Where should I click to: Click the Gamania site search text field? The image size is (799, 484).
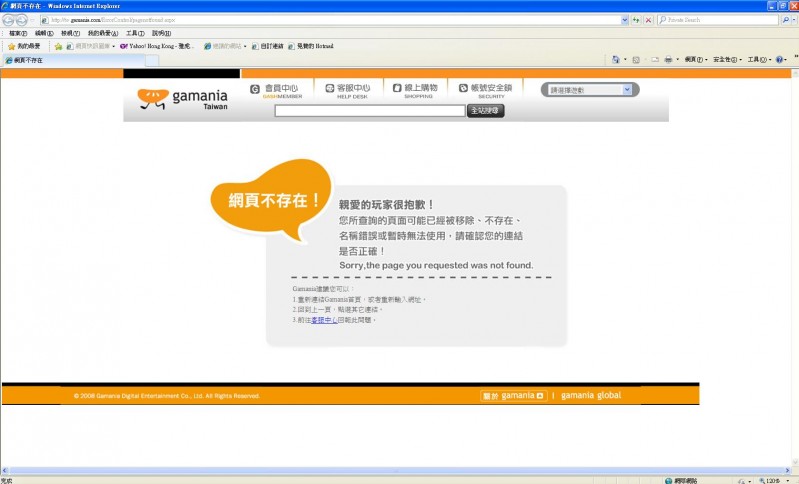point(369,111)
